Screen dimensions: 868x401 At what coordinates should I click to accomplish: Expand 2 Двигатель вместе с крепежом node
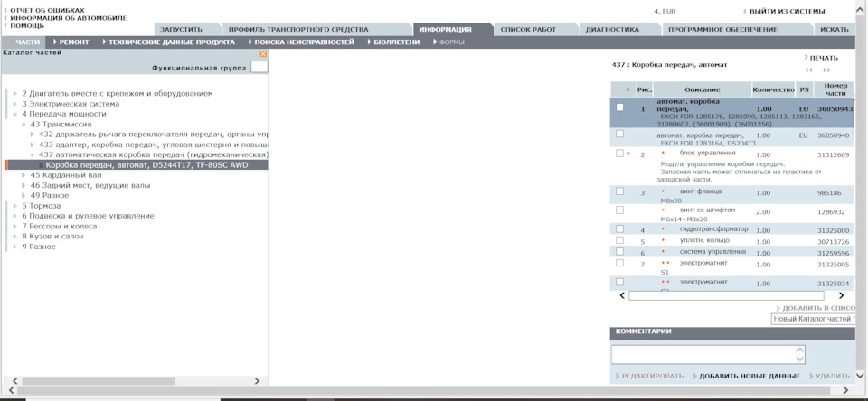tap(15, 93)
